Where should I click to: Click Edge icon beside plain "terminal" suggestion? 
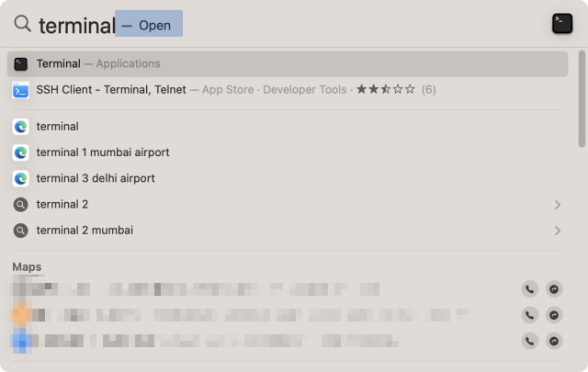click(21, 127)
